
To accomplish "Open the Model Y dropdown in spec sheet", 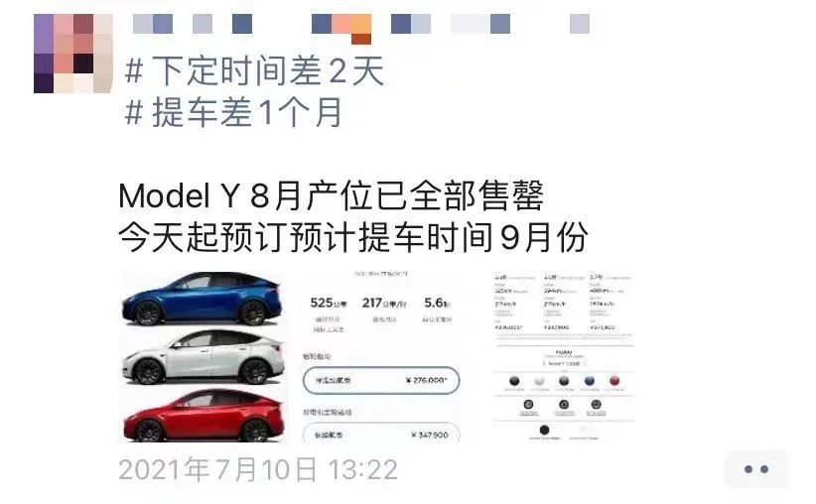I will 564,363.
